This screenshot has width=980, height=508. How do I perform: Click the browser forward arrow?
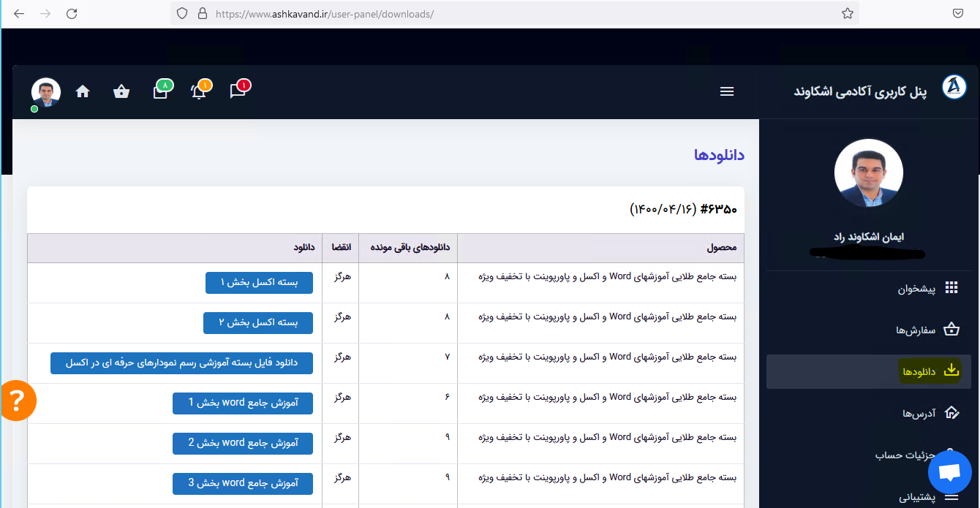(x=45, y=13)
